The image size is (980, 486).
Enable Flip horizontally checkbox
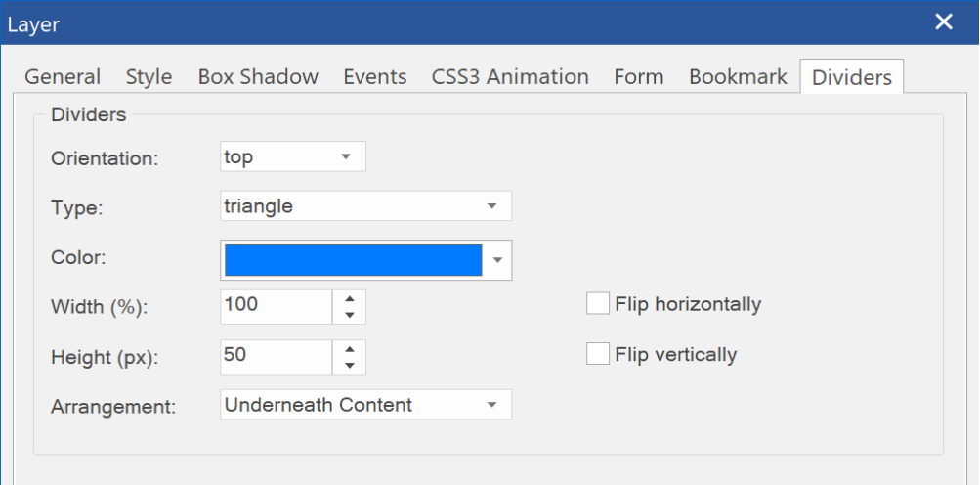click(x=598, y=304)
